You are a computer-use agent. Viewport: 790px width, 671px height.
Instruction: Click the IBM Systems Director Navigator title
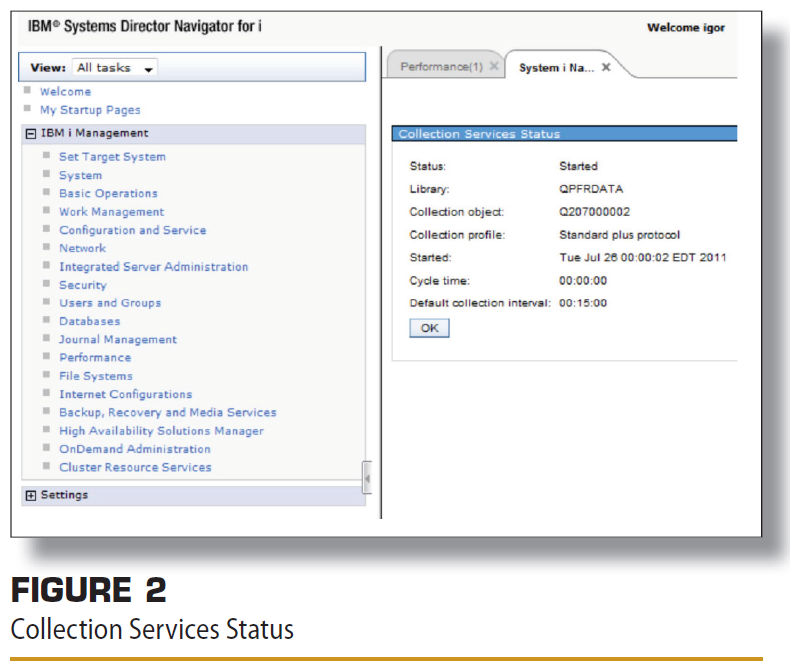pyautogui.click(x=144, y=26)
